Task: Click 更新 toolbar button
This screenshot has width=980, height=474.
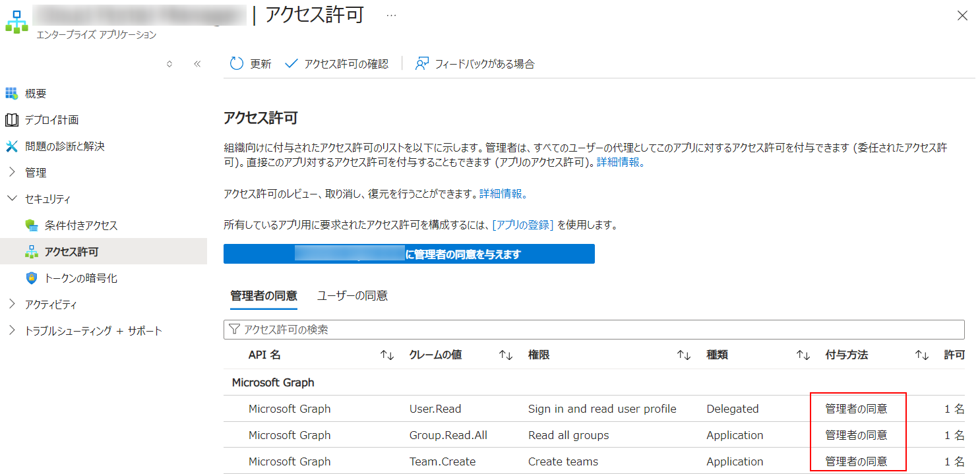Action: (x=251, y=64)
